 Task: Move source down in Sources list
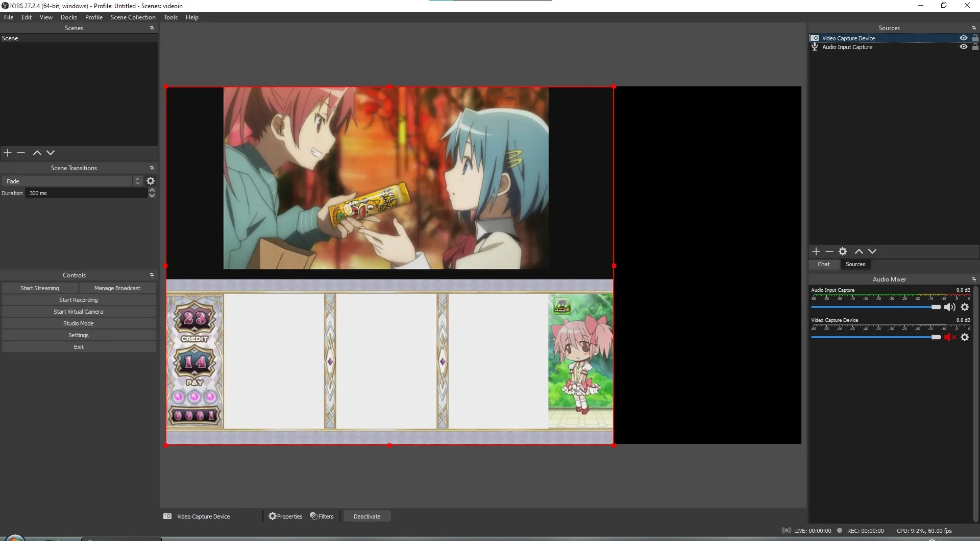point(872,251)
